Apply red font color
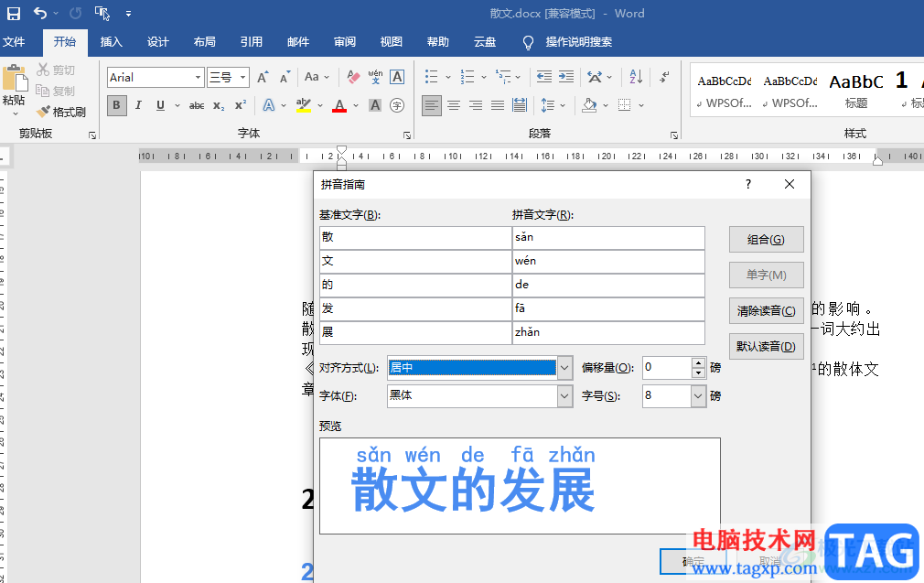This screenshot has height=583, width=924. pos(339,105)
